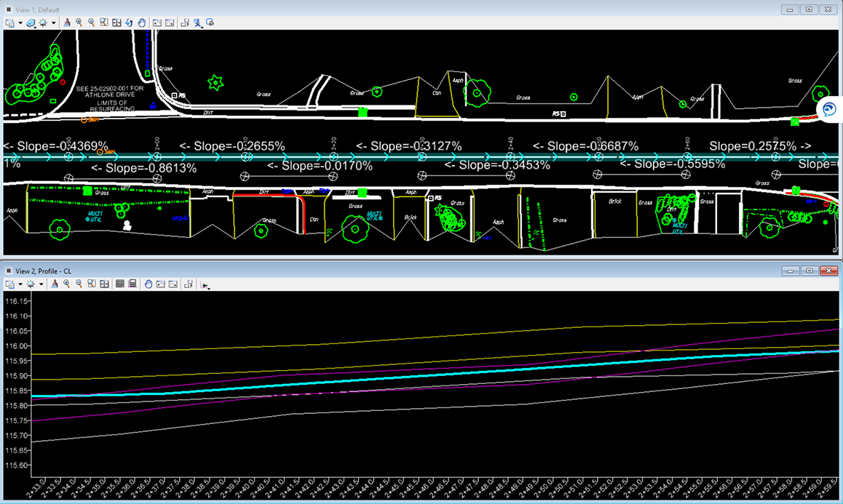Click Fit View in View 1 toolbar
The width and height of the screenshot is (843, 504).
pyautogui.click(x=116, y=23)
